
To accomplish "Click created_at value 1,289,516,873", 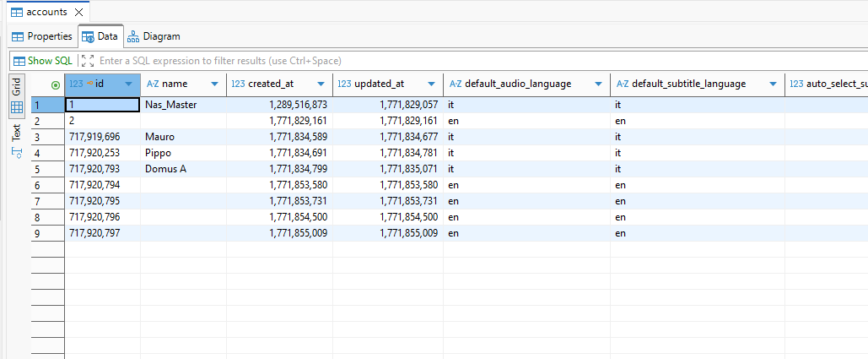I will pos(279,104).
